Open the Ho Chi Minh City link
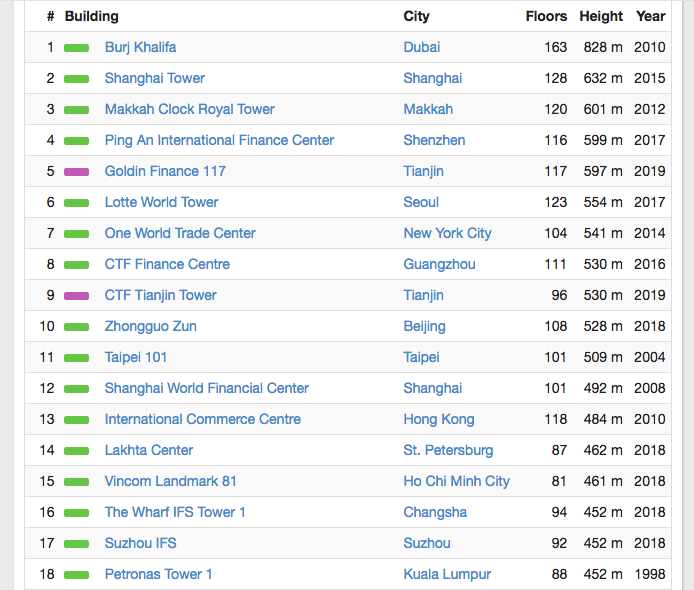The width and height of the screenshot is (694, 590). (456, 481)
